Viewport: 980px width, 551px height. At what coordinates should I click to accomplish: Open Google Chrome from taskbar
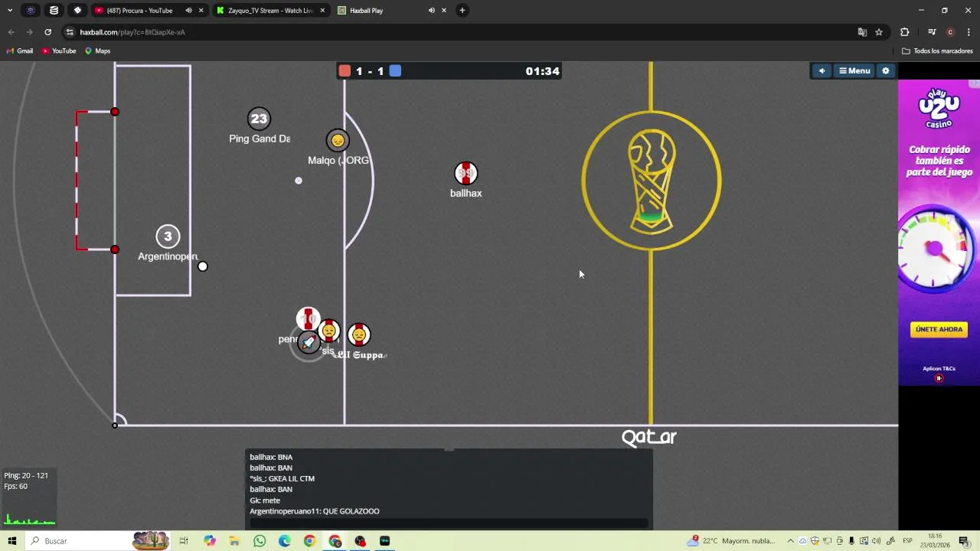(309, 541)
